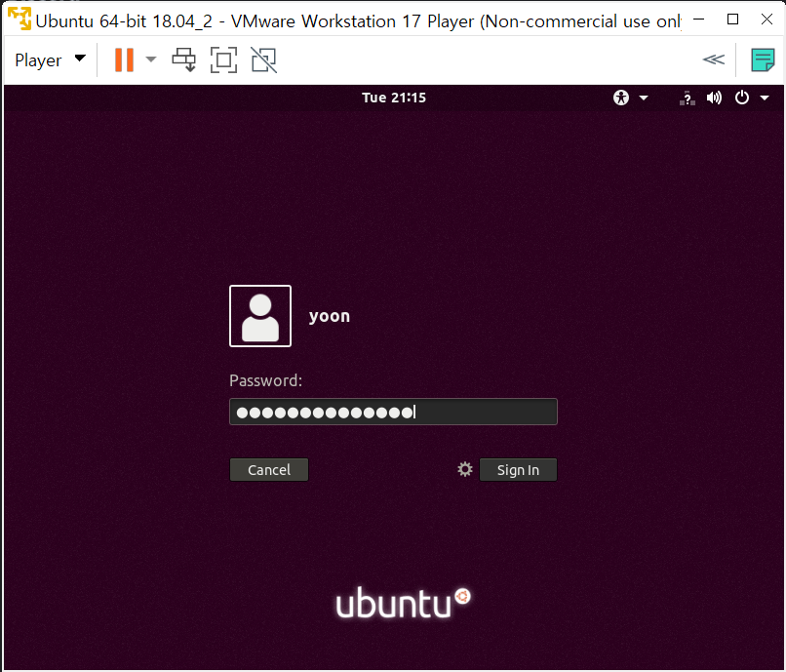Open the clock showing Tue 21:15

point(394,98)
